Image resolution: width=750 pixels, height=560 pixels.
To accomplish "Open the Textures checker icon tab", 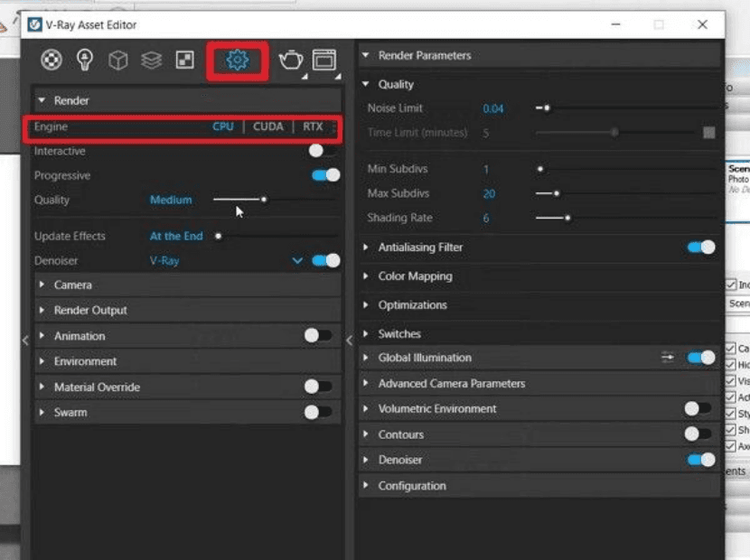I will pyautogui.click(x=184, y=60).
